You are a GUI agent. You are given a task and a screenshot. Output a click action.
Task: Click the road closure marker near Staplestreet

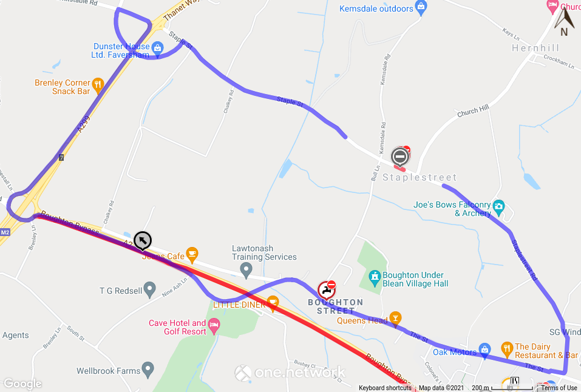[x=400, y=157]
